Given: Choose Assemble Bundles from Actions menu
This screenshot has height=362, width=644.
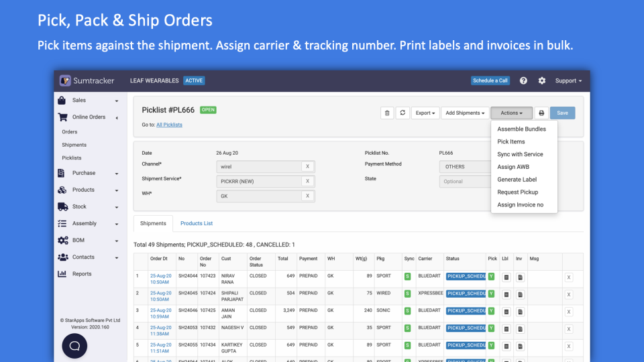Looking at the screenshot, I should [522, 129].
